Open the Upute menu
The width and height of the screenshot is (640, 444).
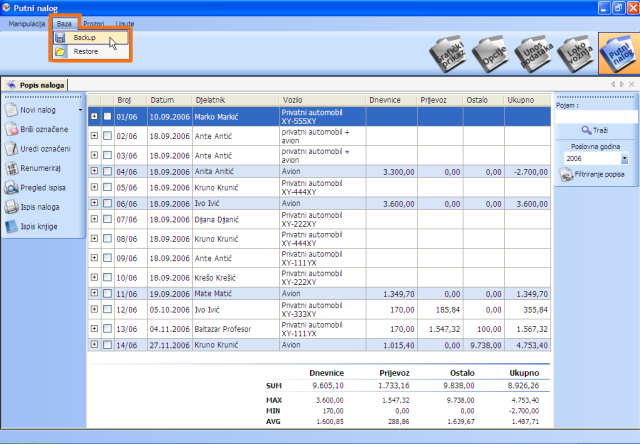125,24
